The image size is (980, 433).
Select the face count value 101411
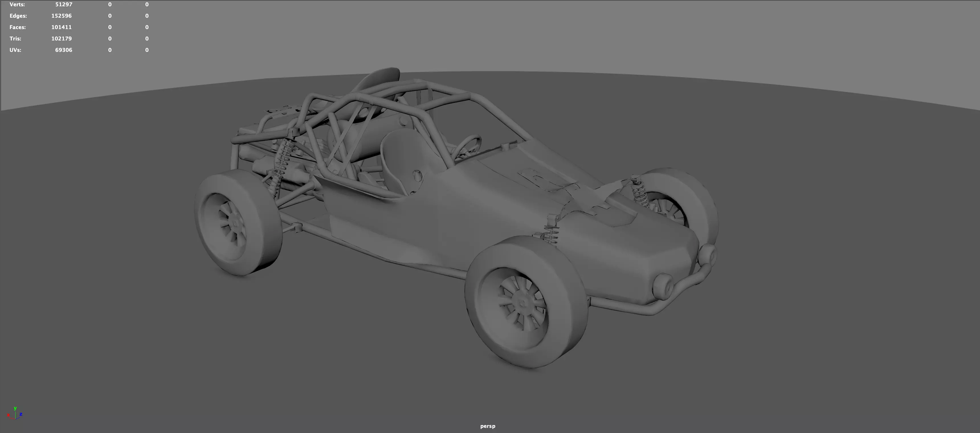coord(61,27)
